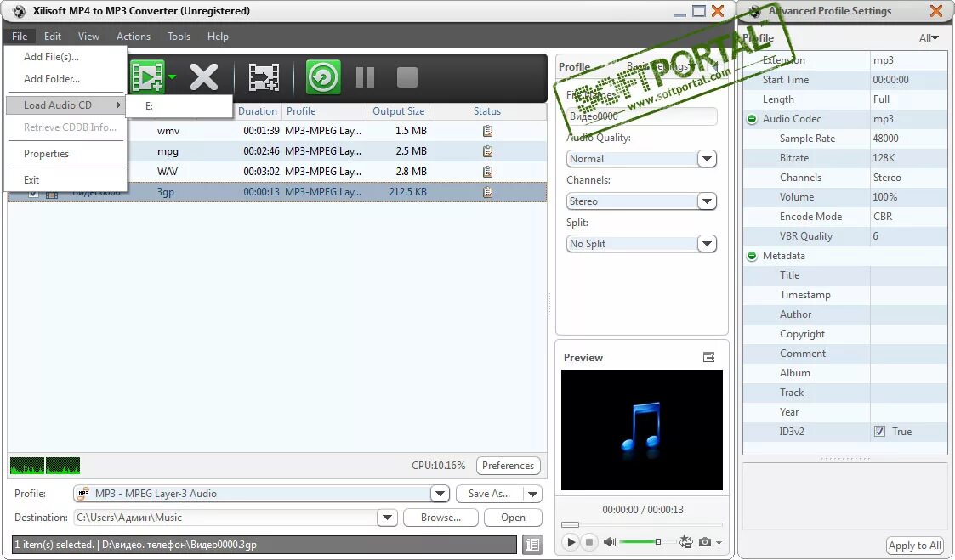
Task: Click the Browse... button
Action: [x=441, y=518]
